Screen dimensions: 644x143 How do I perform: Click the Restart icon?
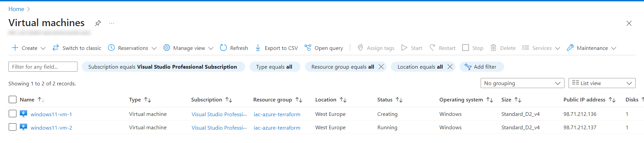(x=432, y=48)
